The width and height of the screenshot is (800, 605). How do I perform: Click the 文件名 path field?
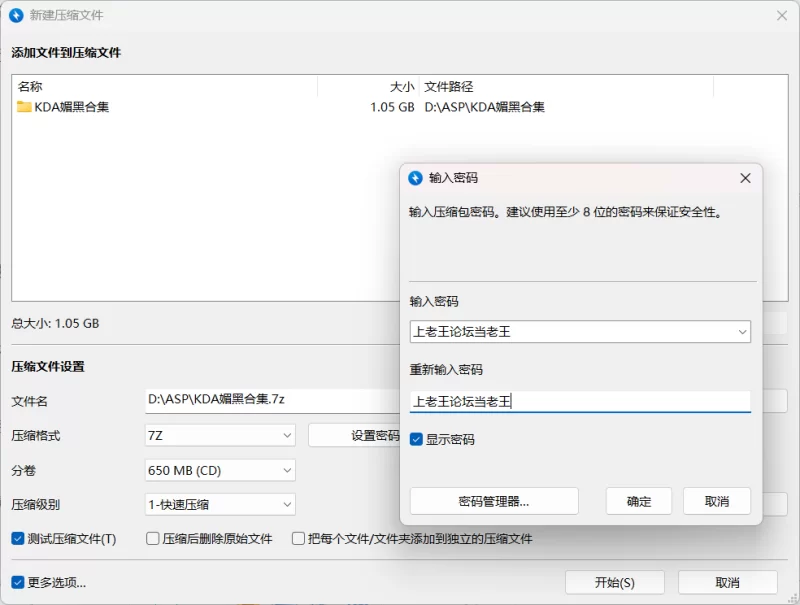click(x=272, y=400)
